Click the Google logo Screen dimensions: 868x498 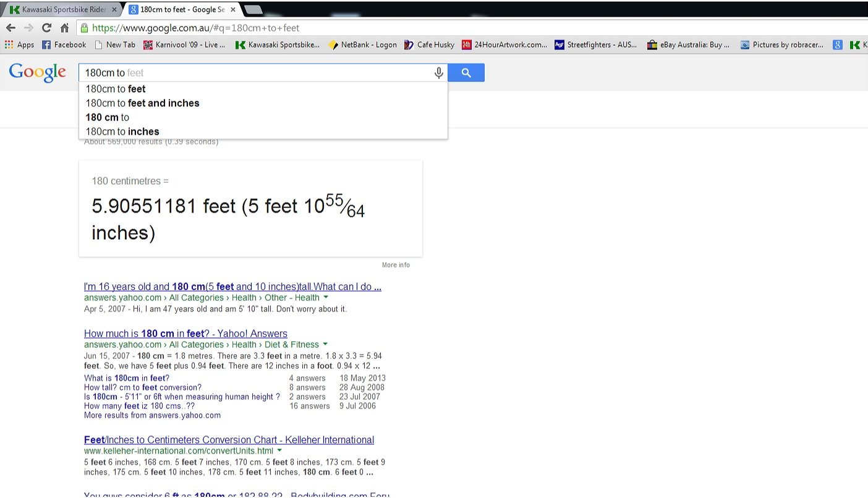[37, 72]
